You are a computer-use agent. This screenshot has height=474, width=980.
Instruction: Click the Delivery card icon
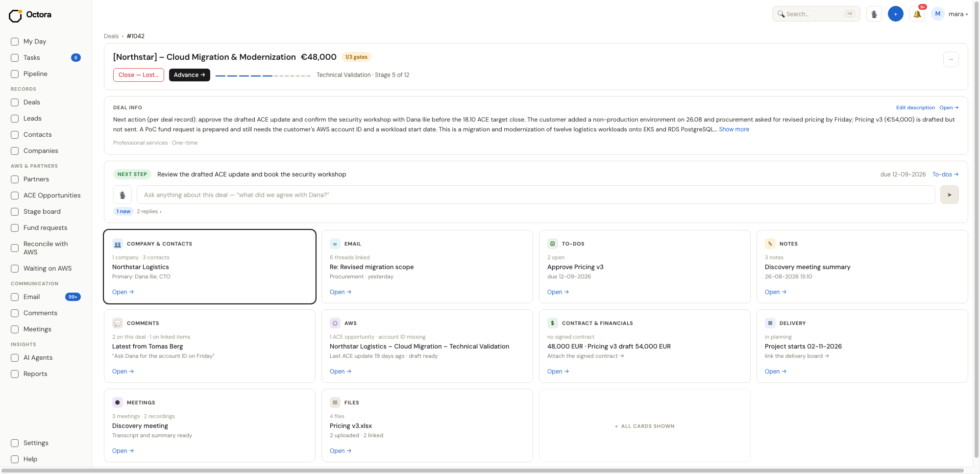(x=770, y=324)
